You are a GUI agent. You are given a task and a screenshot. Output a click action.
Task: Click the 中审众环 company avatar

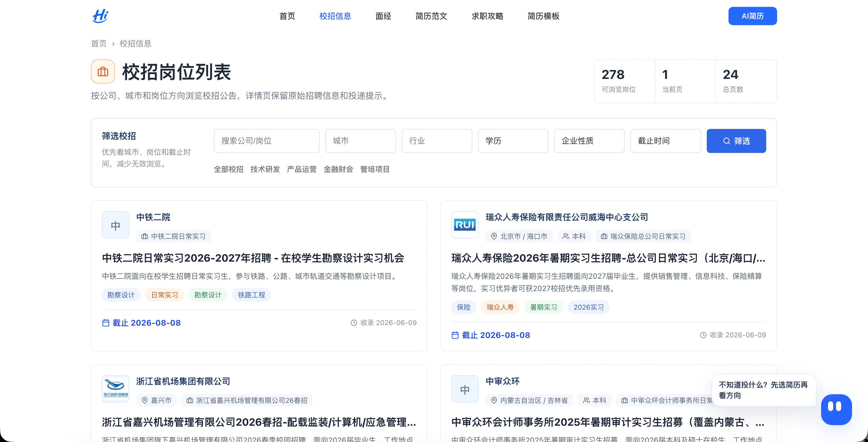[x=465, y=389]
